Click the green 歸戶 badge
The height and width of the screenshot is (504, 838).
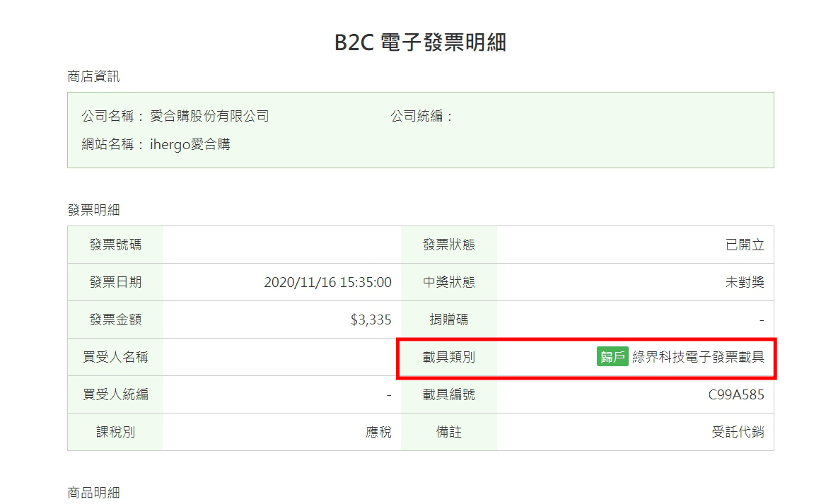(x=612, y=356)
